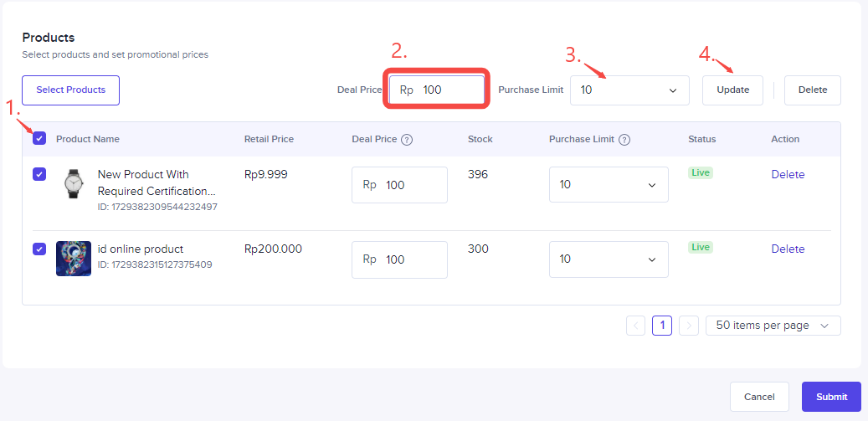Submit the promotion form
Screen dimensions: 868x421
coord(831,397)
